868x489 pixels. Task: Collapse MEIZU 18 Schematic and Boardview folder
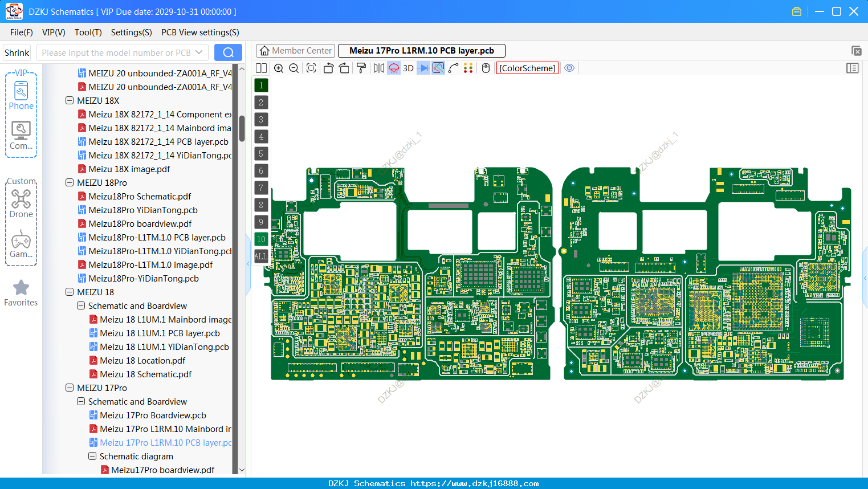point(81,305)
